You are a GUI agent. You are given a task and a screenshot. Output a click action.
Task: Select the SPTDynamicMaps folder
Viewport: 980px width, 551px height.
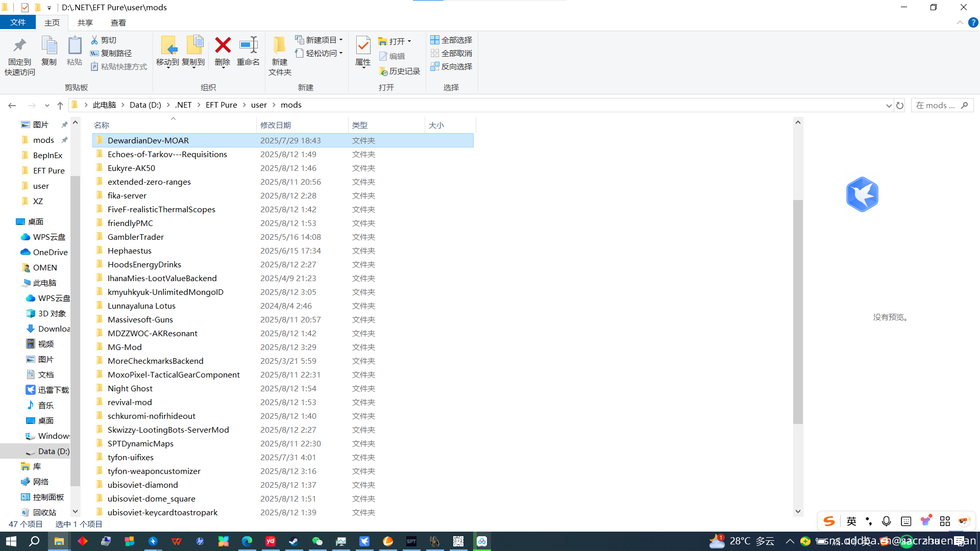(283, 443)
